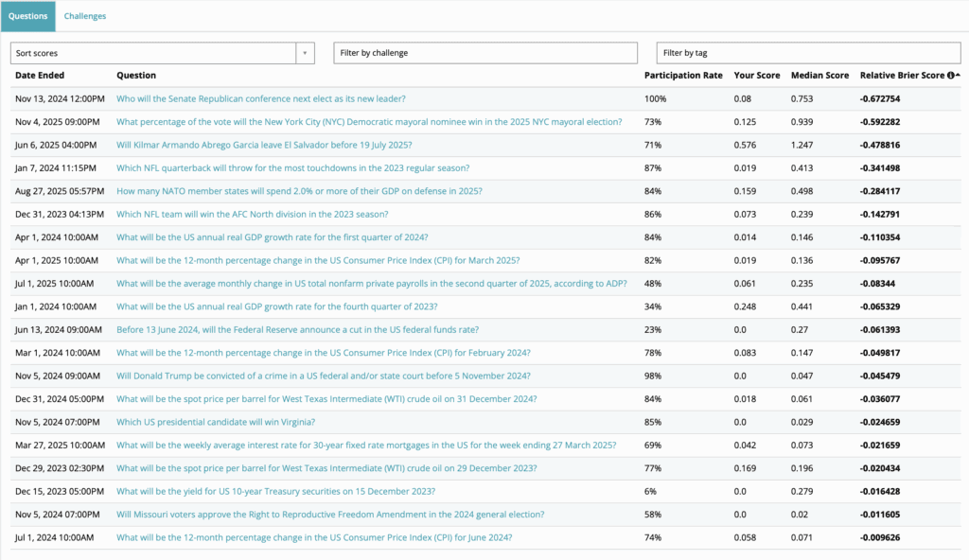
Task: Click the Filter by tag field
Action: [x=808, y=53]
